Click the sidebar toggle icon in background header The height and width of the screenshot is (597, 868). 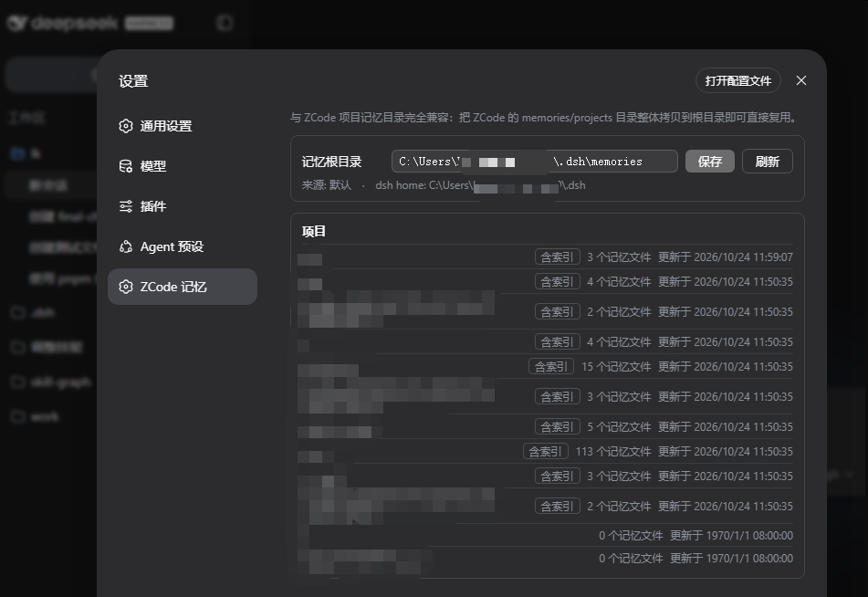coord(225,23)
